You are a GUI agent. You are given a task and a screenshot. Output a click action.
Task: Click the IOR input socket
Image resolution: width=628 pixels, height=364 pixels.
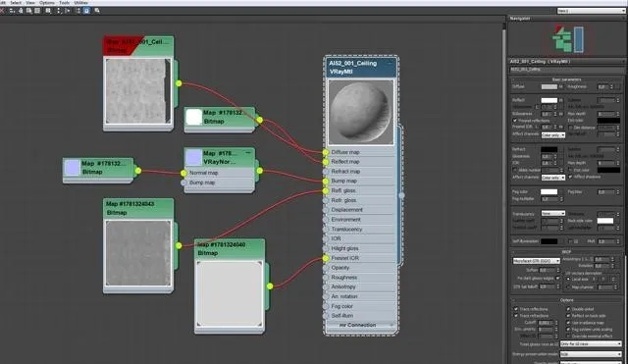(x=326, y=238)
